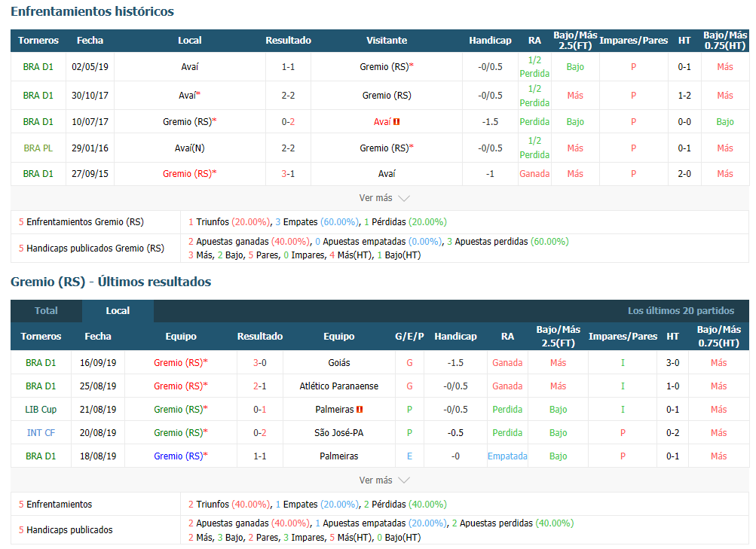Expand 'Ver más' under Enfrentamientos históricos

click(384, 198)
